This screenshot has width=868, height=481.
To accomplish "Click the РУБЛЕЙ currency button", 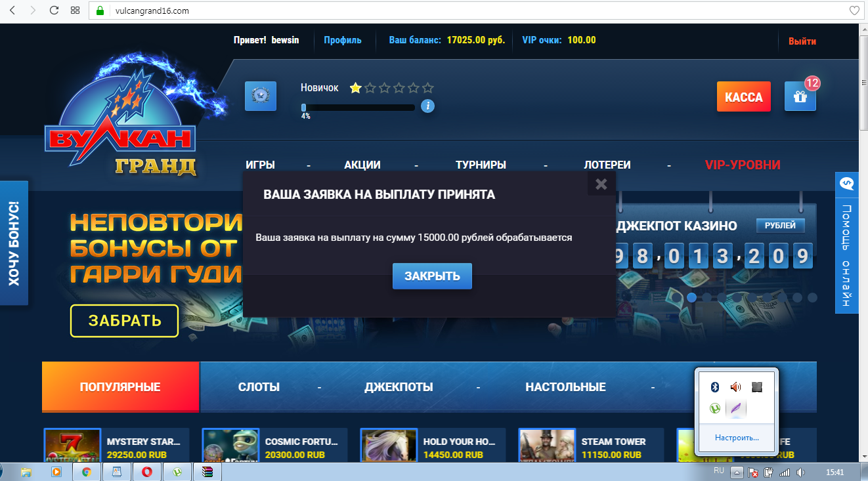I will (x=780, y=226).
